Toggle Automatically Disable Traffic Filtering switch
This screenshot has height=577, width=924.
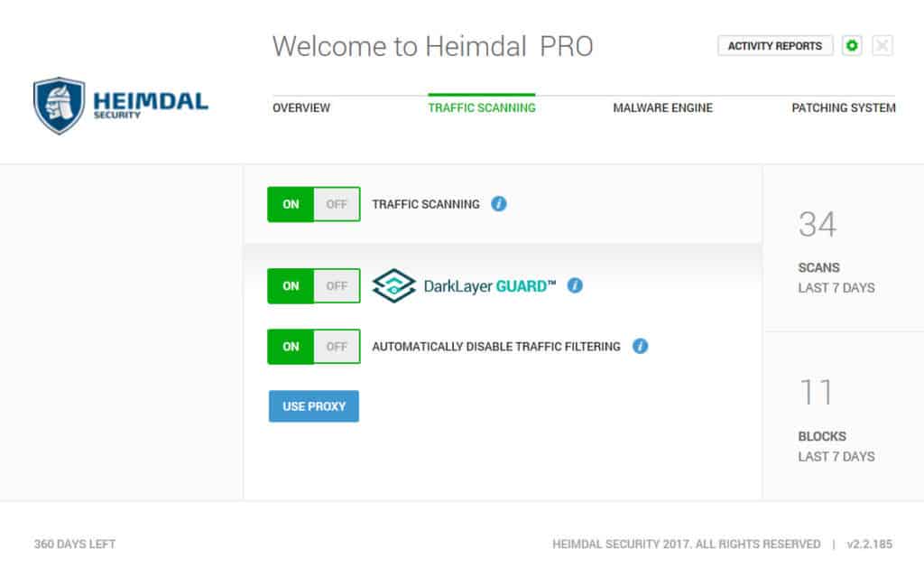314,347
